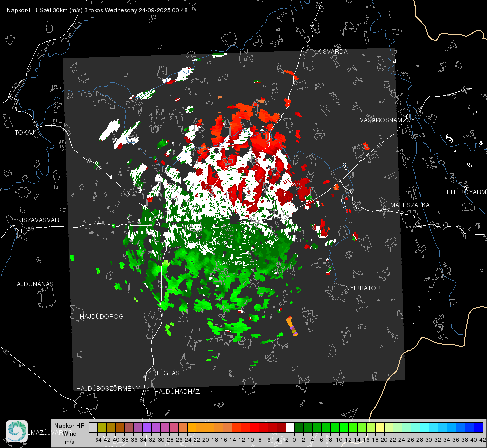Click the HAJDÚDOROG city label
Image resolution: width=487 pixels, height=448 pixels.
click(101, 317)
